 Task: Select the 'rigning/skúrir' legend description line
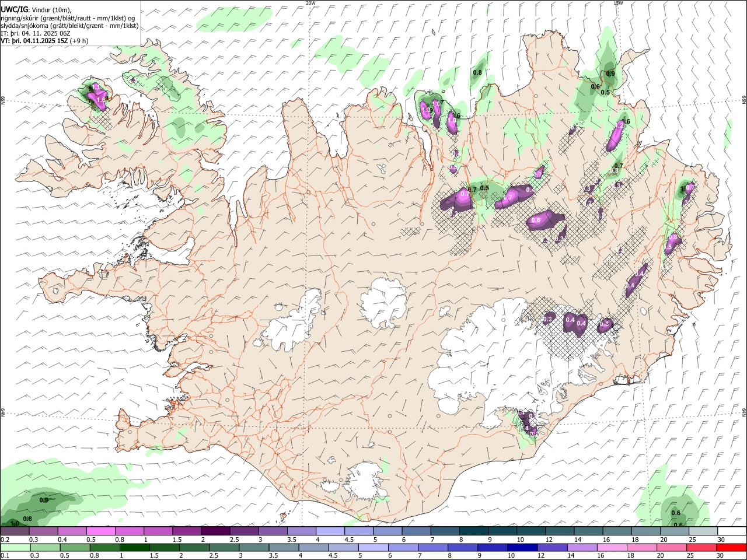click(68, 17)
